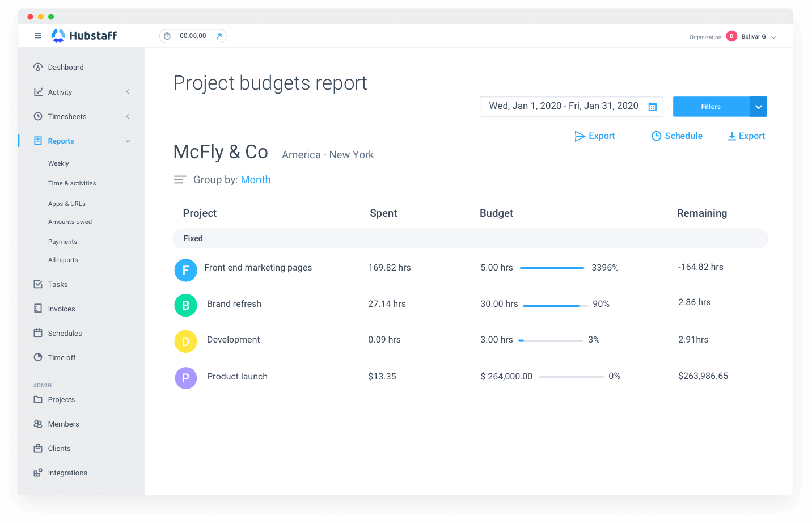The height and width of the screenshot is (523, 812).
Task: Click the Development D avatar
Action: 185,341
